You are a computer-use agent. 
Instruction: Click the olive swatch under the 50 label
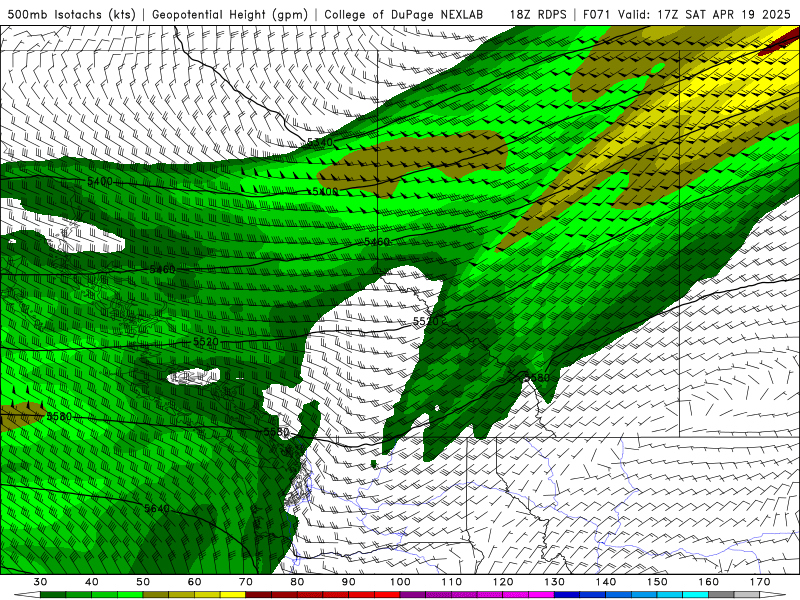(156, 595)
